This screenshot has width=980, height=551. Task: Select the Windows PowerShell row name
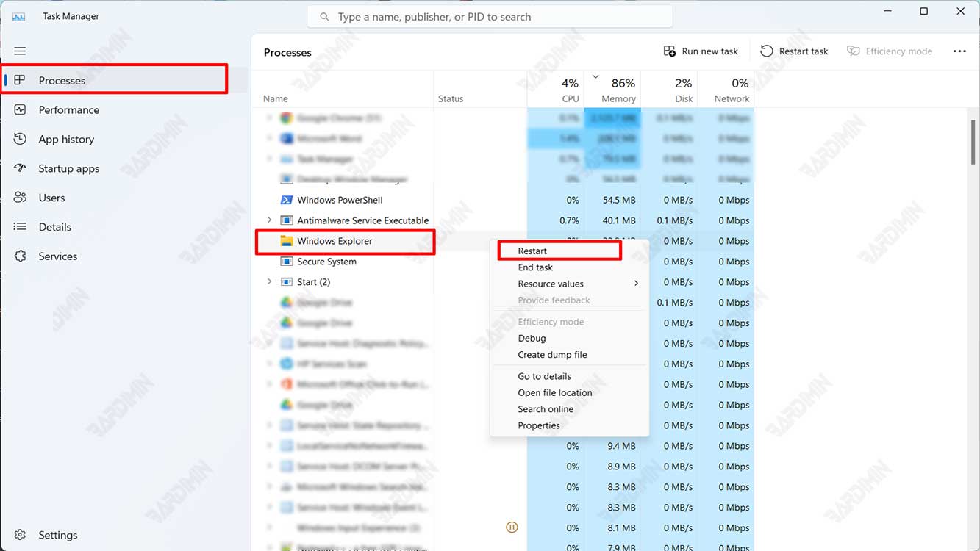click(340, 200)
